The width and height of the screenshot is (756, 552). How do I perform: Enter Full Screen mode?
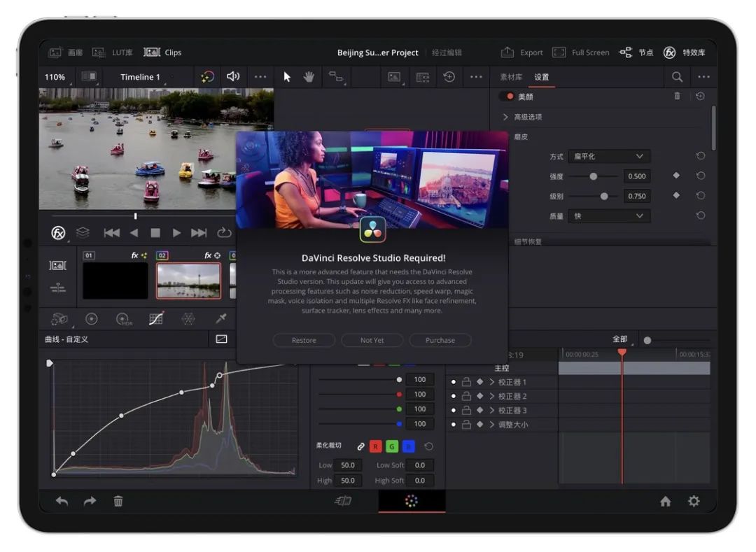(x=581, y=52)
